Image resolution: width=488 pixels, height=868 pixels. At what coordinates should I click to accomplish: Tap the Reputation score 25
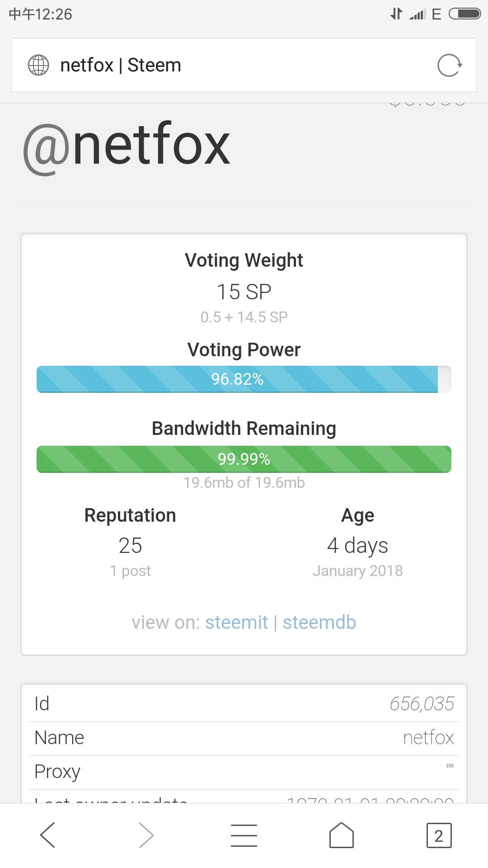pyautogui.click(x=130, y=545)
